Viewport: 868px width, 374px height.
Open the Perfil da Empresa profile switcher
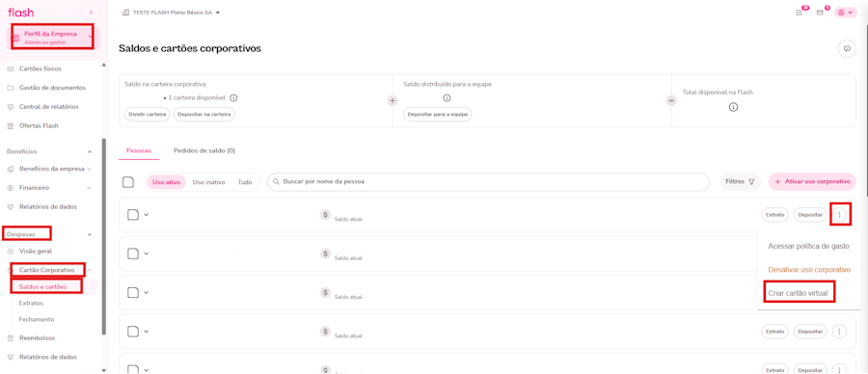pyautogui.click(x=52, y=37)
